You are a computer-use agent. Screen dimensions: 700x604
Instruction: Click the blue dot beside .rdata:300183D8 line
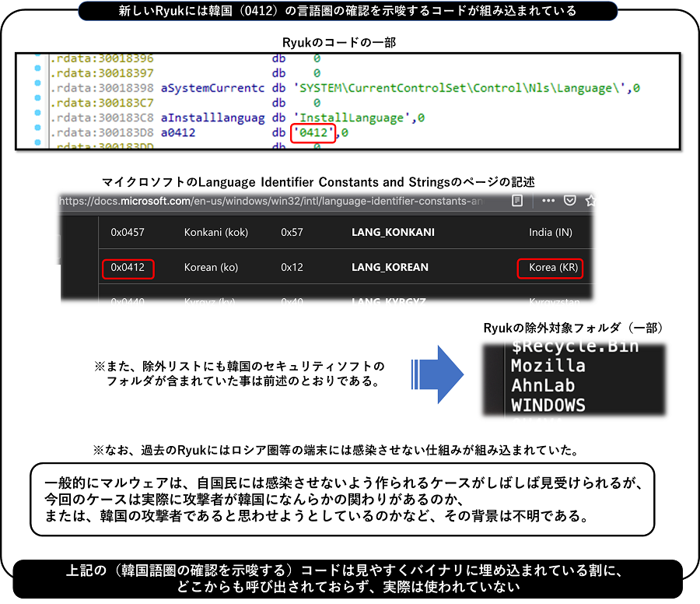pyautogui.click(x=37, y=128)
